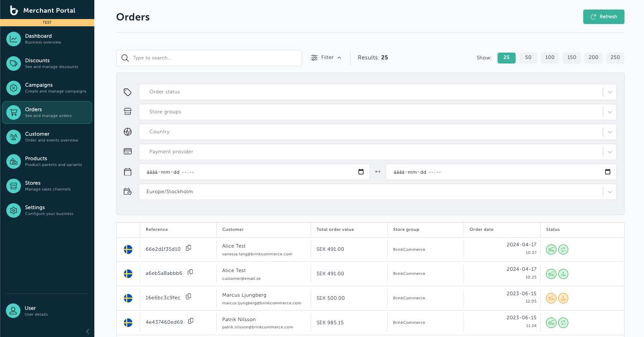Image resolution: width=644 pixels, height=337 pixels.
Task: Click the Customer people icon
Action: (x=14, y=137)
